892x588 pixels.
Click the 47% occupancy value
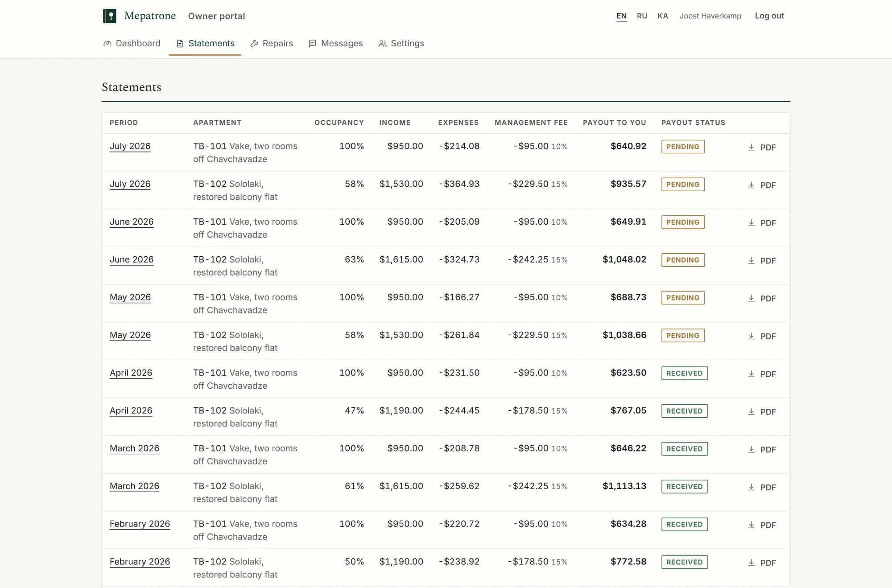click(355, 411)
